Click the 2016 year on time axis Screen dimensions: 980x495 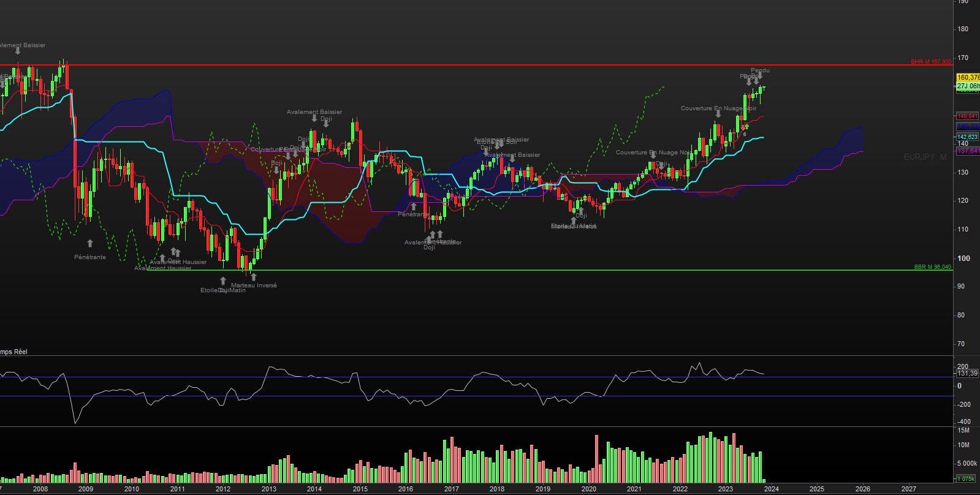click(x=406, y=489)
